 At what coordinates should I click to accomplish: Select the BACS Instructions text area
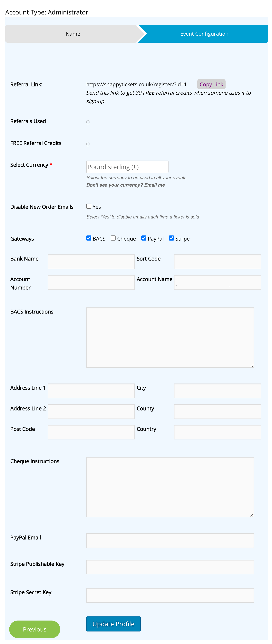170,337
